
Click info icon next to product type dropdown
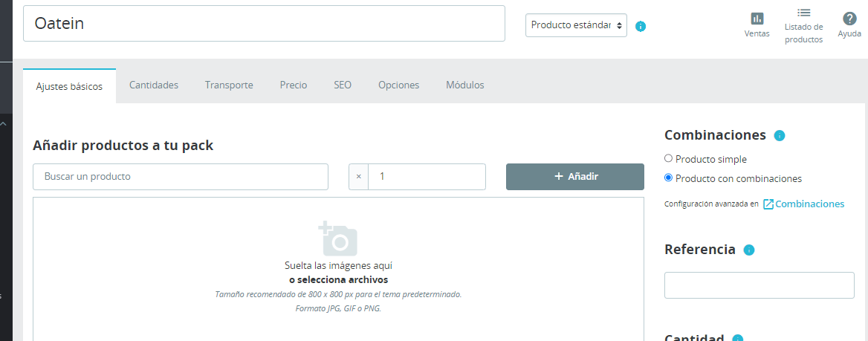[641, 26]
